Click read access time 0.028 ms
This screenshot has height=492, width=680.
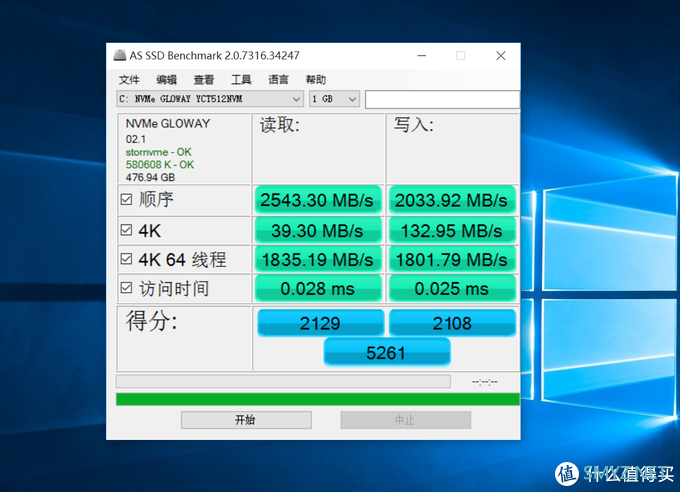coord(318,288)
